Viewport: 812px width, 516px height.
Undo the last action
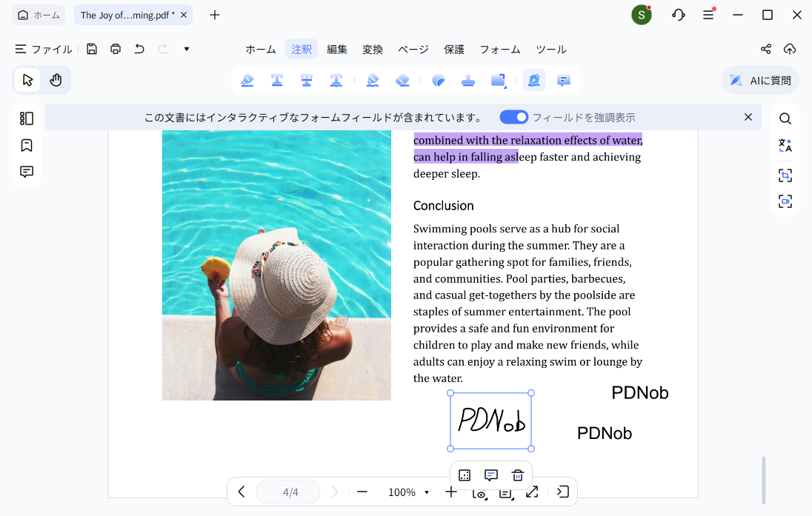point(139,49)
